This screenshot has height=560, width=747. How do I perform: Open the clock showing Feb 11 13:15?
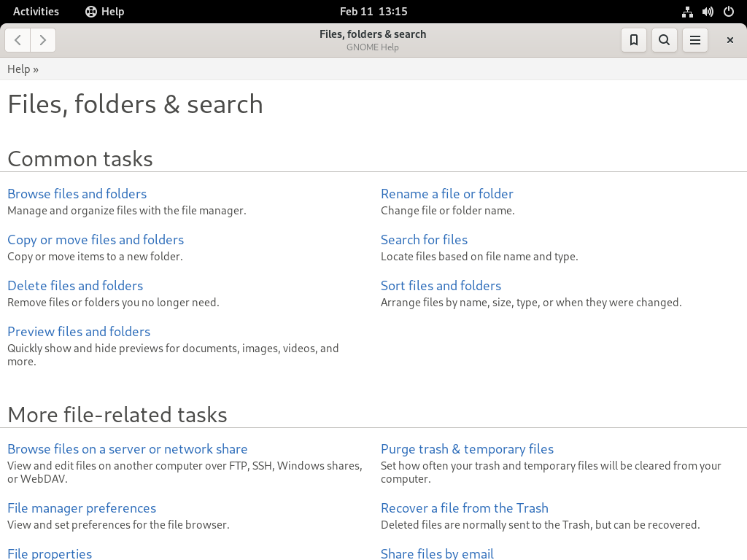click(373, 12)
